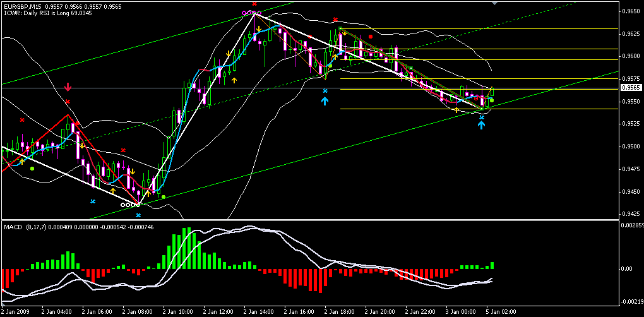This screenshot has width=644, height=317.
Task: Click the red x marker above the chart peak
Action: coord(254,4)
